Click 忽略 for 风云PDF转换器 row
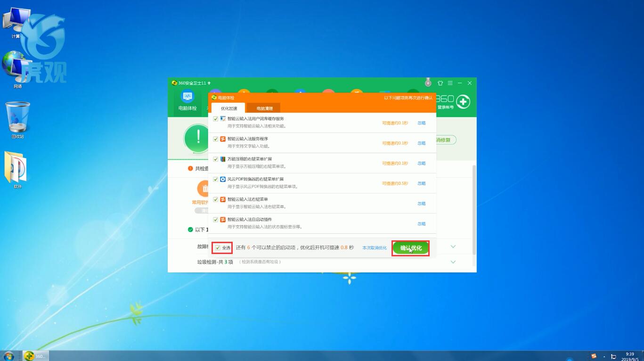The image size is (644, 361). pyautogui.click(x=422, y=183)
